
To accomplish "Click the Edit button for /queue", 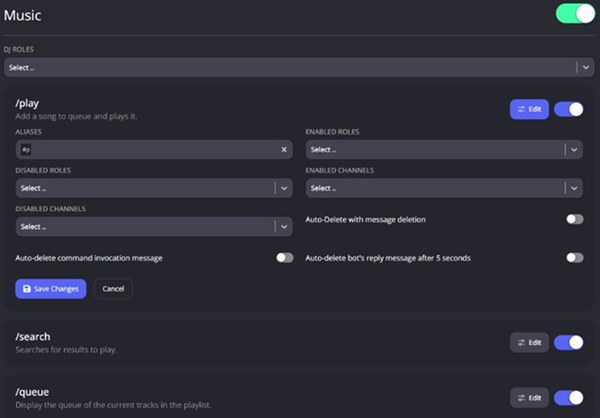I will coord(529,397).
